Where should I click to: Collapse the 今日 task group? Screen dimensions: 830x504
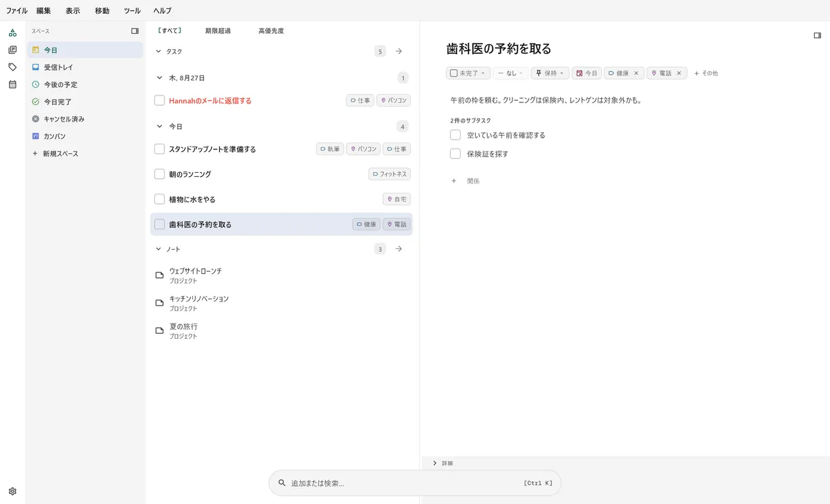pos(158,127)
